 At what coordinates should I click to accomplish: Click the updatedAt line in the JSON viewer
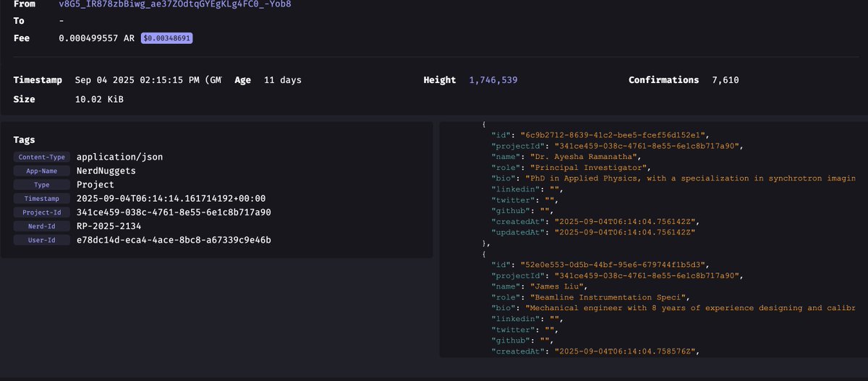[x=592, y=233]
